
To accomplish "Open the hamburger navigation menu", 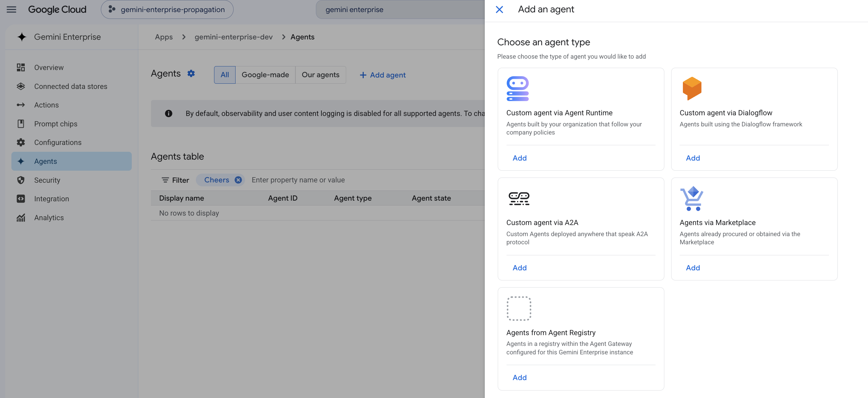I will coord(11,9).
